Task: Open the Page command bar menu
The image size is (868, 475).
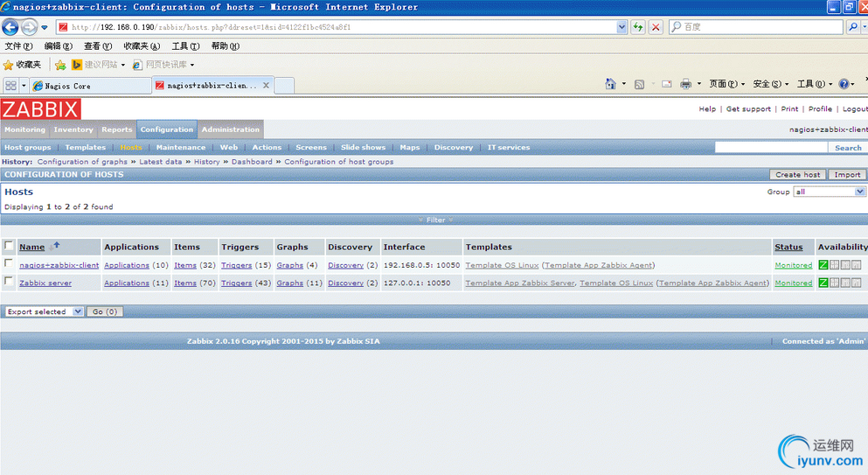Action: pyautogui.click(x=727, y=84)
